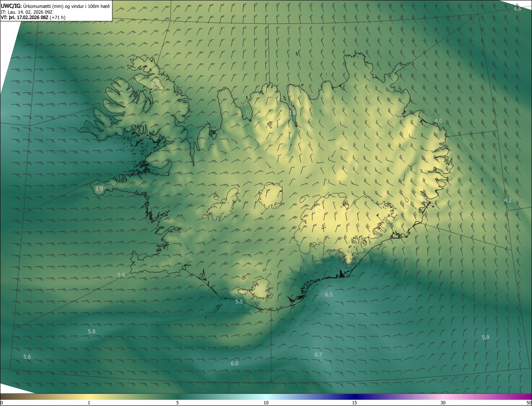532x406 pixels.
Task: Click the 5.9 value label
Action: [x=485, y=337]
